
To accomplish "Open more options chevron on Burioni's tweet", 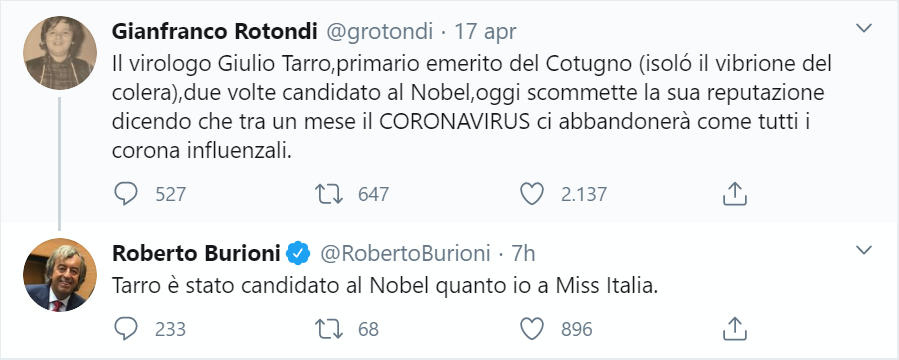I will (x=863, y=250).
